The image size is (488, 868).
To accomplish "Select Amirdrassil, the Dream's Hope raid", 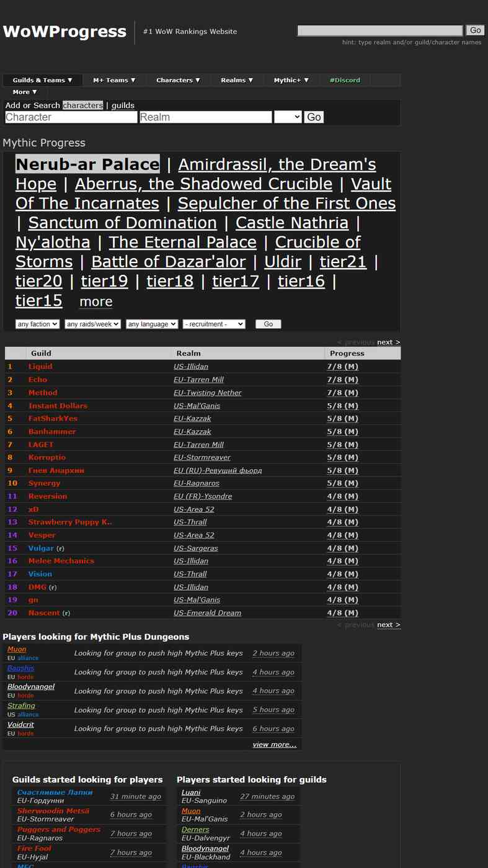I will click(x=277, y=164).
